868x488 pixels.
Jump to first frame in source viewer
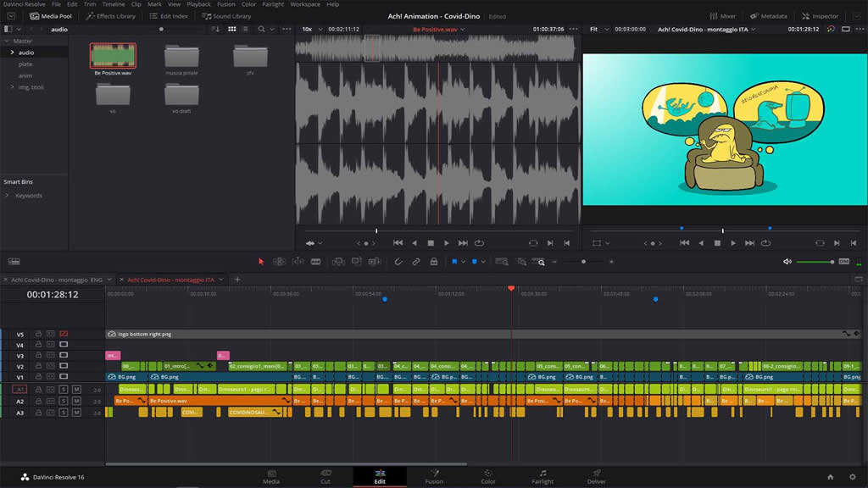(x=398, y=243)
